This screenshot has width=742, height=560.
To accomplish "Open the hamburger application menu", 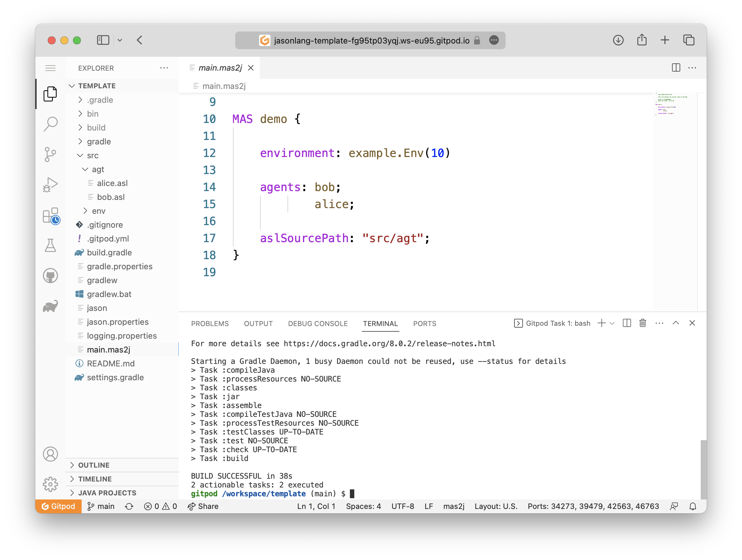I will click(x=50, y=68).
